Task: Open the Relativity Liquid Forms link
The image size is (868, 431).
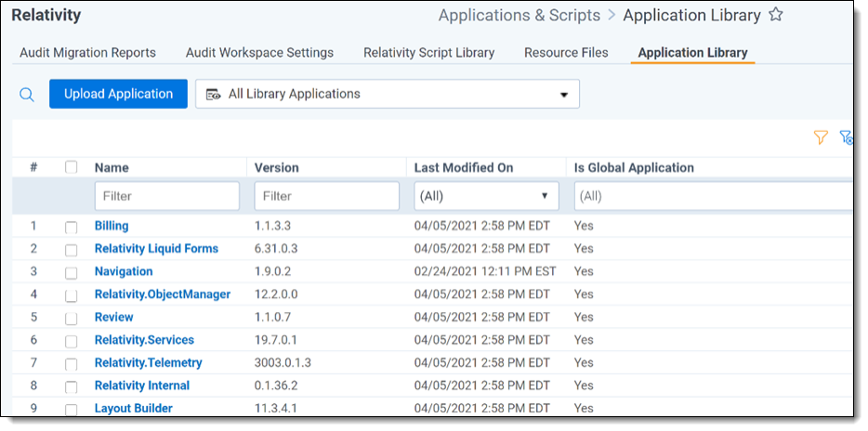Action: (156, 249)
